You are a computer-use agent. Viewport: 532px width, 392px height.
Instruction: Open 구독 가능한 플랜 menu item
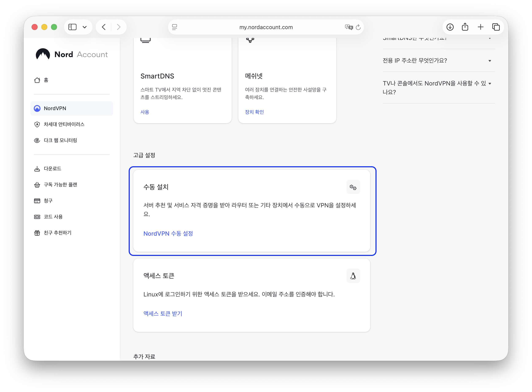[72, 185]
